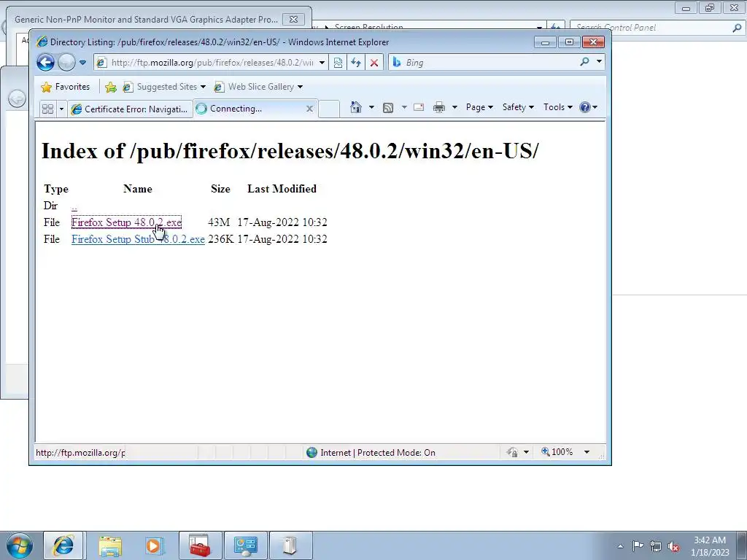
Task: Open the grey device taskbar icon
Action: [290, 545]
